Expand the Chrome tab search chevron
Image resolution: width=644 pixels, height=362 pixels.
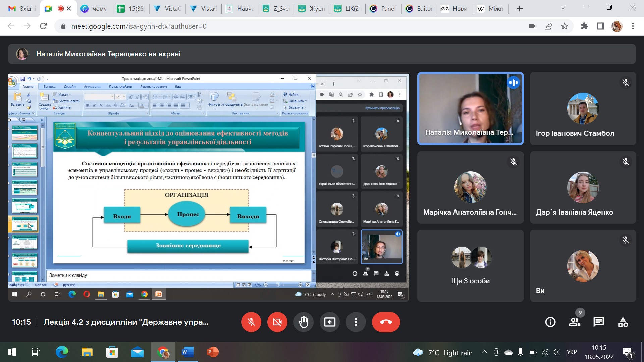(x=563, y=8)
